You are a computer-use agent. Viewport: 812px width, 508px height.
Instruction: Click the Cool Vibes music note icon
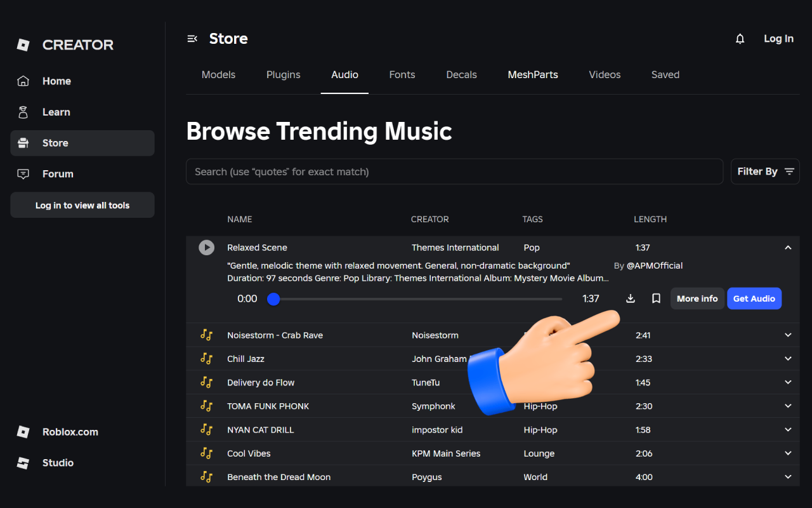206,453
